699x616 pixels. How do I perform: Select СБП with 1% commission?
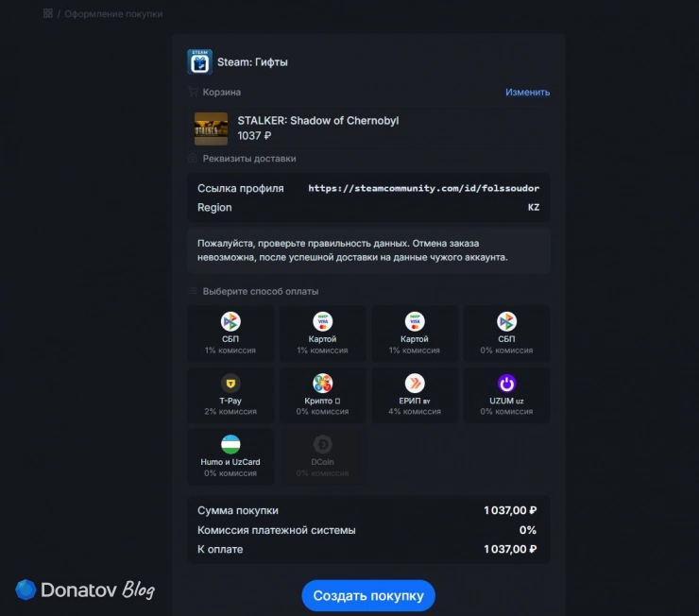pos(230,334)
